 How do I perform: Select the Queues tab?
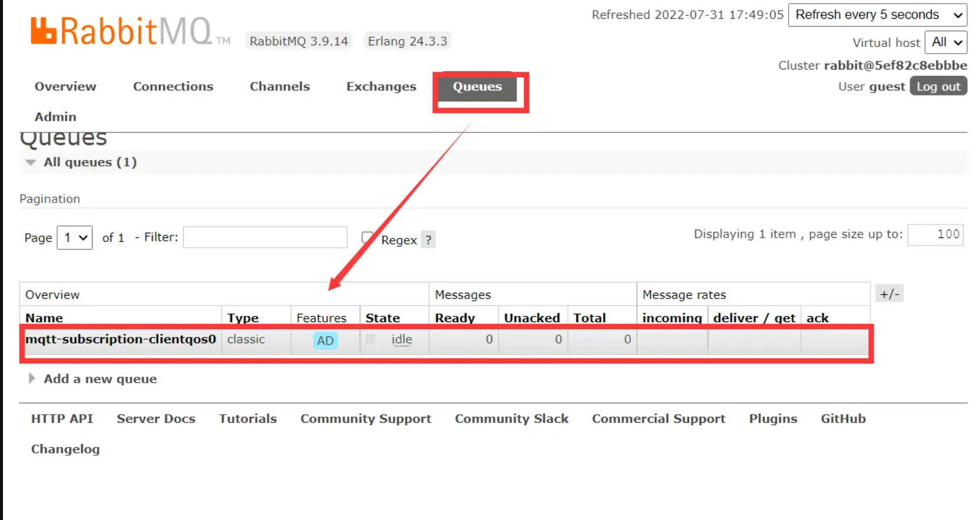pos(477,87)
